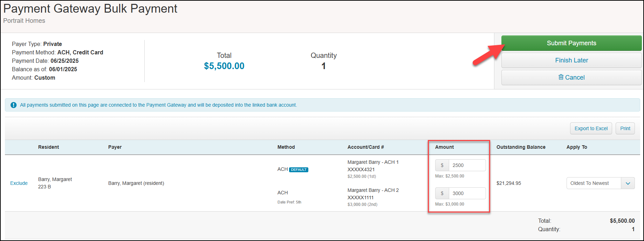This screenshot has width=644, height=241.
Task: Click the Resident column header
Action: click(x=49, y=147)
